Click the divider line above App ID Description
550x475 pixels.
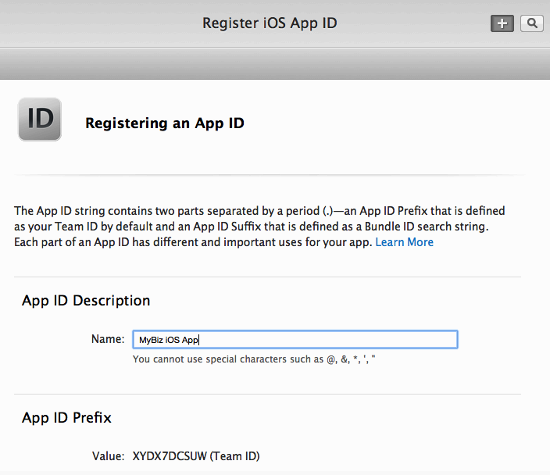point(267,276)
